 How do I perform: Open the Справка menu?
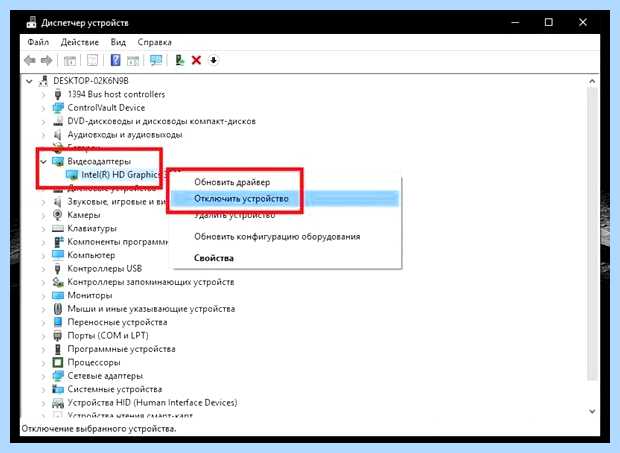tap(155, 42)
